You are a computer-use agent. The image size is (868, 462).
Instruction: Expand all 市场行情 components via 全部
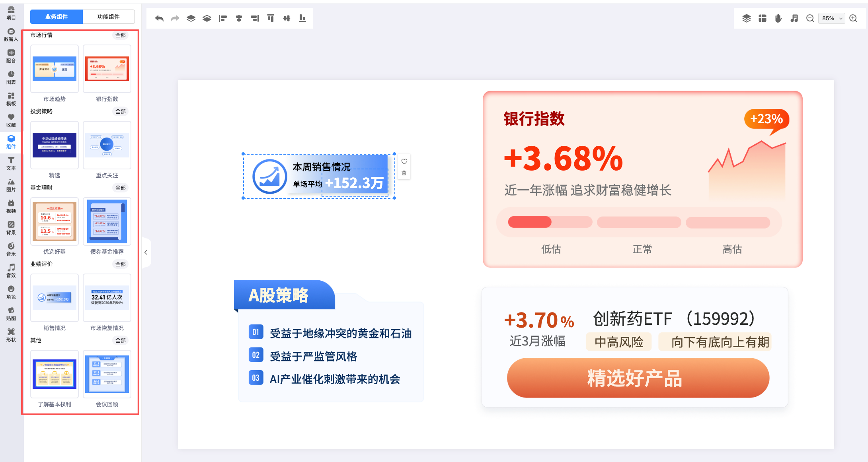tap(120, 35)
